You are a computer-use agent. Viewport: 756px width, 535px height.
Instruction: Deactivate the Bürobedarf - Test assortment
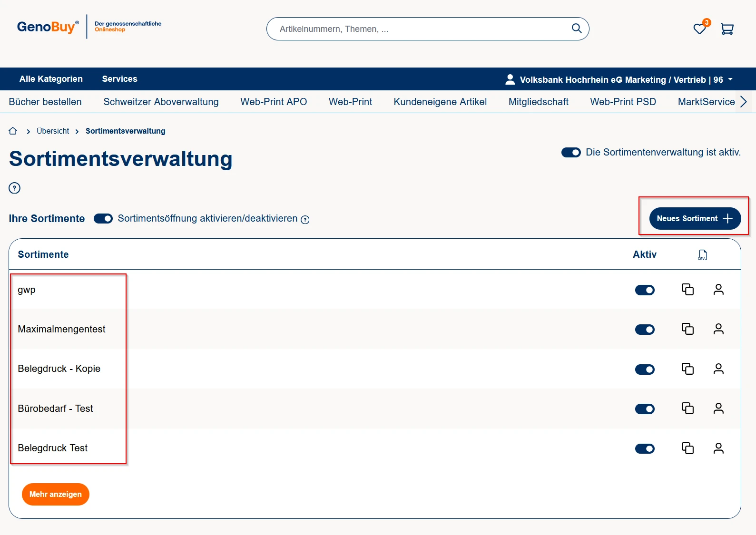pos(645,409)
